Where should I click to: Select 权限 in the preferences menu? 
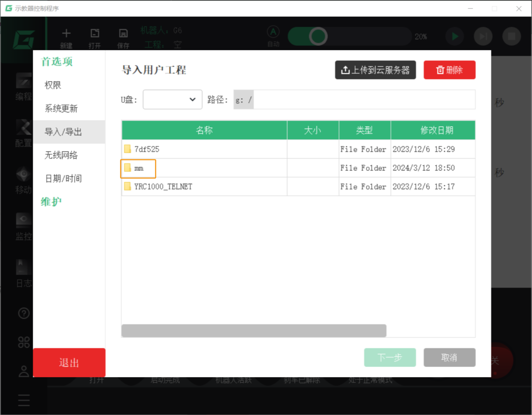(x=53, y=85)
